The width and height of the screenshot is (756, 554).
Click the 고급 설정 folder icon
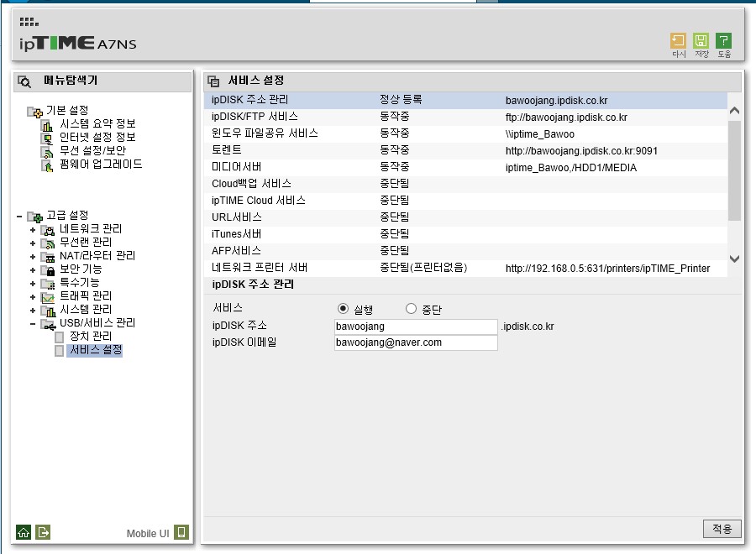(x=34, y=217)
